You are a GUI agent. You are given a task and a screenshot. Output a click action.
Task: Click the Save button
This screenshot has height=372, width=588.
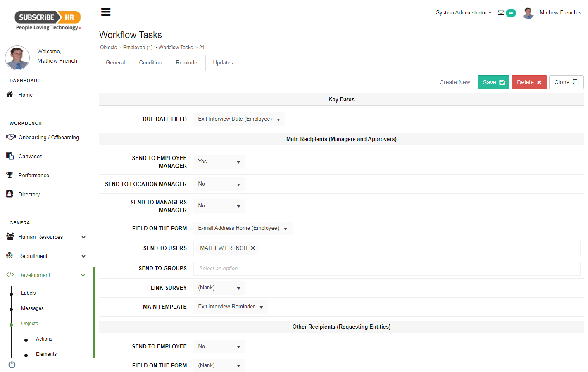click(493, 82)
